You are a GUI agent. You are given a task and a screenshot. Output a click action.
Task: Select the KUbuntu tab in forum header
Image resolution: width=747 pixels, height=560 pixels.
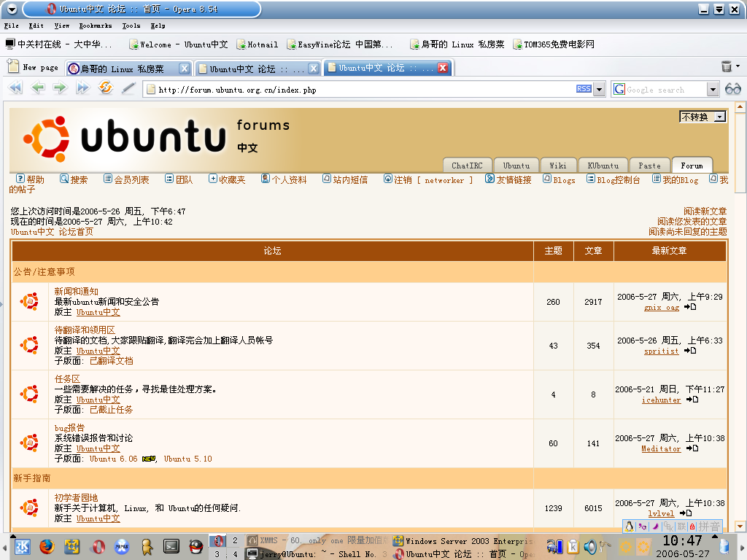point(603,166)
